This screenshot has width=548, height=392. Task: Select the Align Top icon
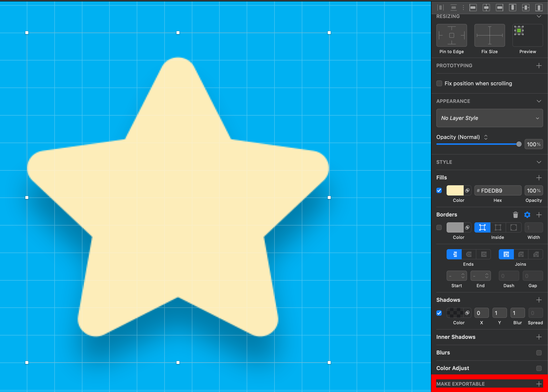tap(513, 8)
